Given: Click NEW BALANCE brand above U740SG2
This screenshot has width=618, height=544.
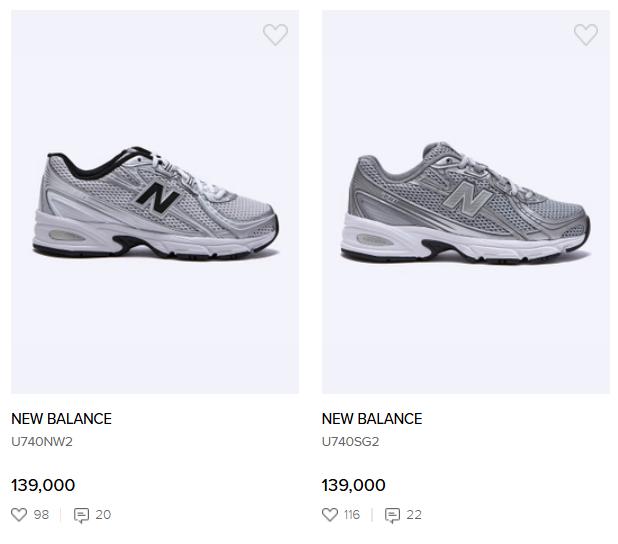Looking at the screenshot, I should click(372, 419).
